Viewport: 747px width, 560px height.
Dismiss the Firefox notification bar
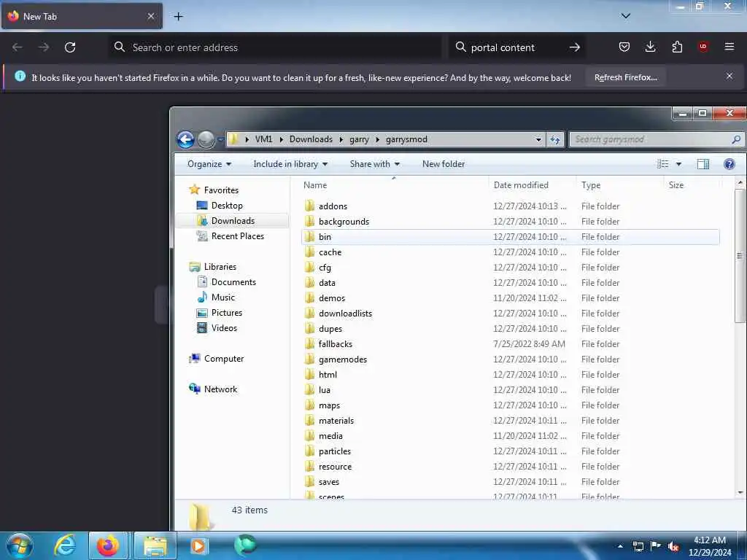click(729, 76)
